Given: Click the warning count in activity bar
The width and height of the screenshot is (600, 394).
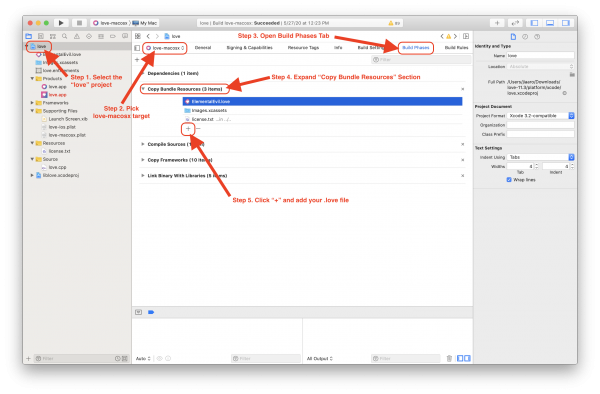Looking at the screenshot, I should pyautogui.click(x=394, y=23).
